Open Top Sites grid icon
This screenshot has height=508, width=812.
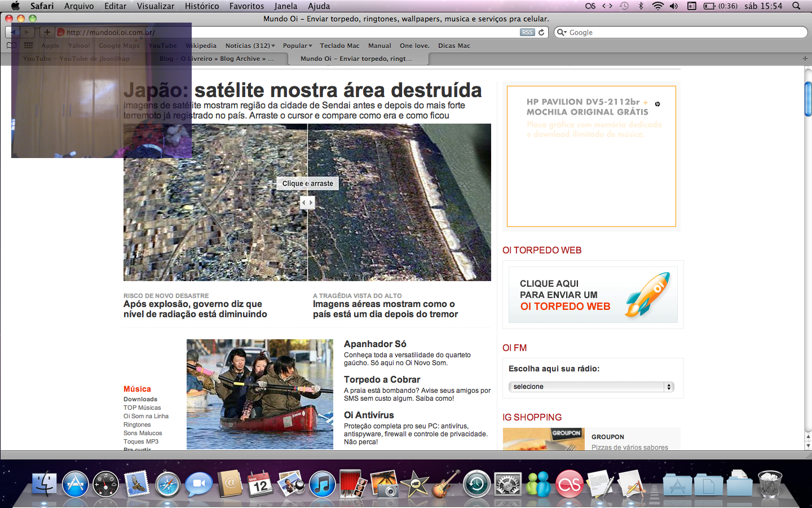click(x=28, y=46)
